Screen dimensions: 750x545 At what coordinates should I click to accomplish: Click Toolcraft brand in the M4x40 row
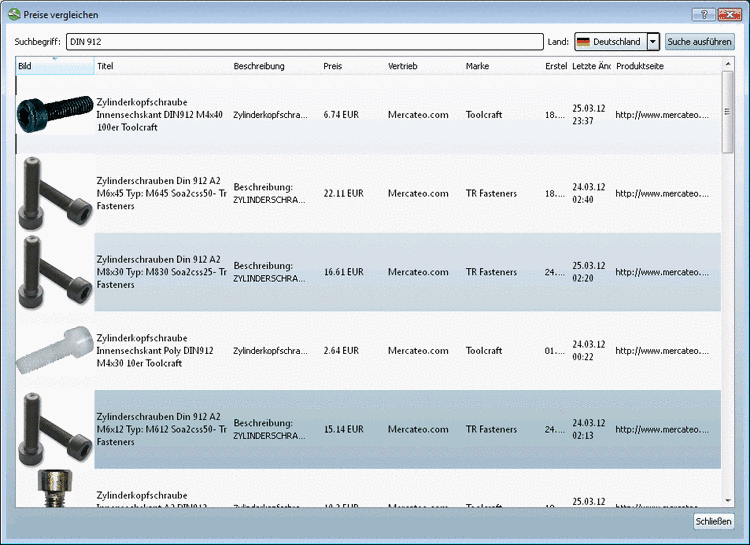tap(484, 114)
